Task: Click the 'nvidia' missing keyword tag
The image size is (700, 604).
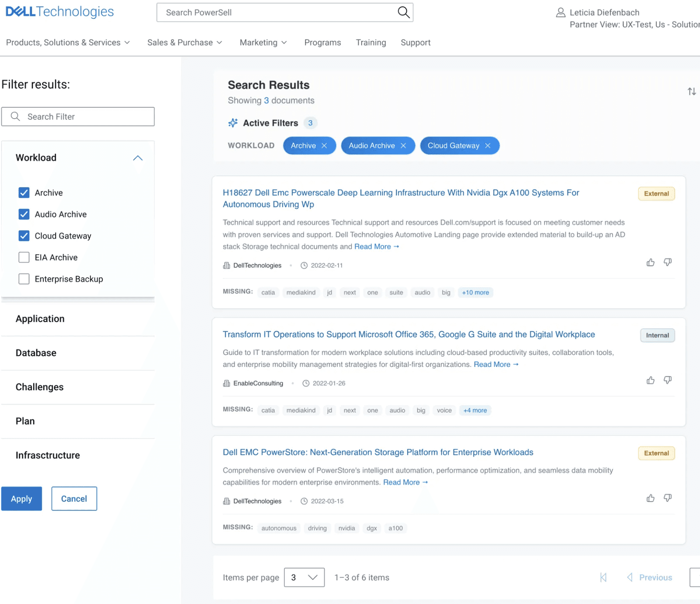Action: pos(346,528)
